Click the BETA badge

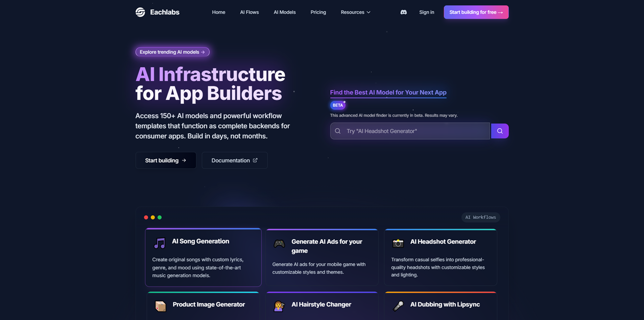point(338,105)
